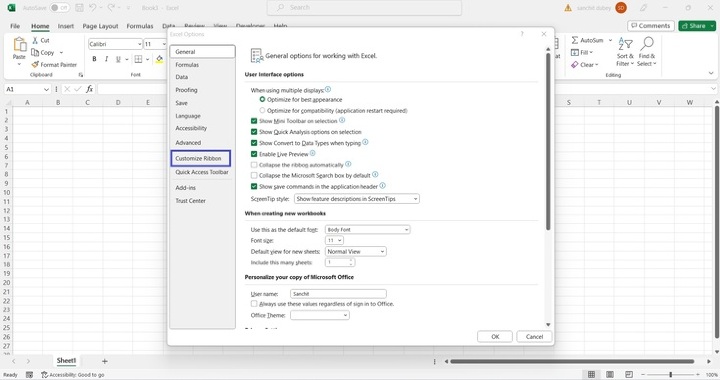Viewport: 720px width, 380px height.
Task: Uncheck Show Quick Analysis options on selection
Action: (x=254, y=132)
